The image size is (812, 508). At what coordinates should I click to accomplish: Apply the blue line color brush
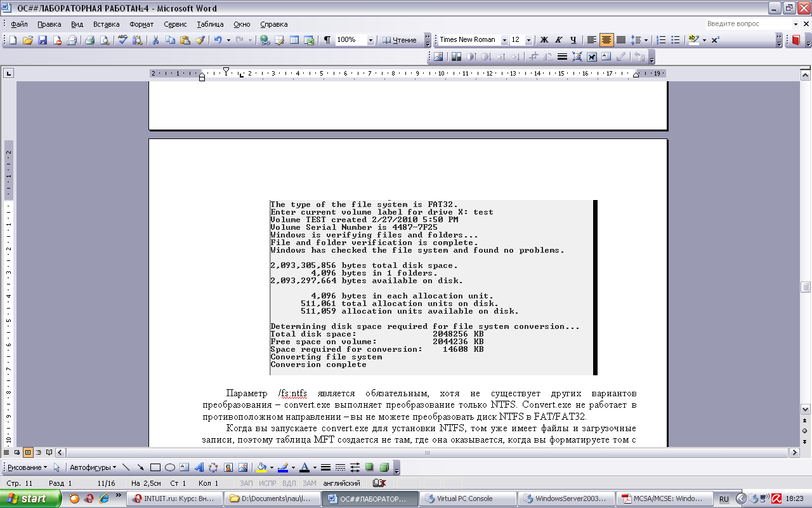click(x=282, y=467)
